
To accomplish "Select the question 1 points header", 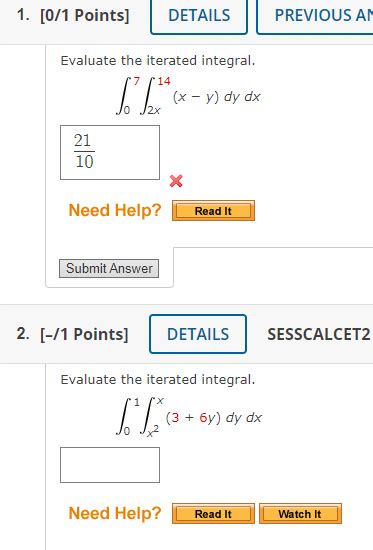I will 73,16.
